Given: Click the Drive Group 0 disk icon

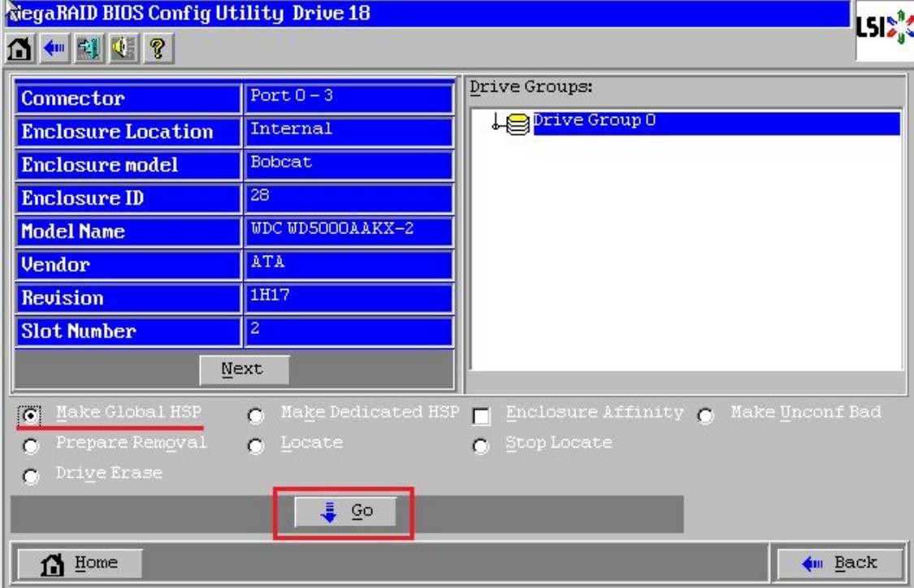Looking at the screenshot, I should [x=518, y=123].
